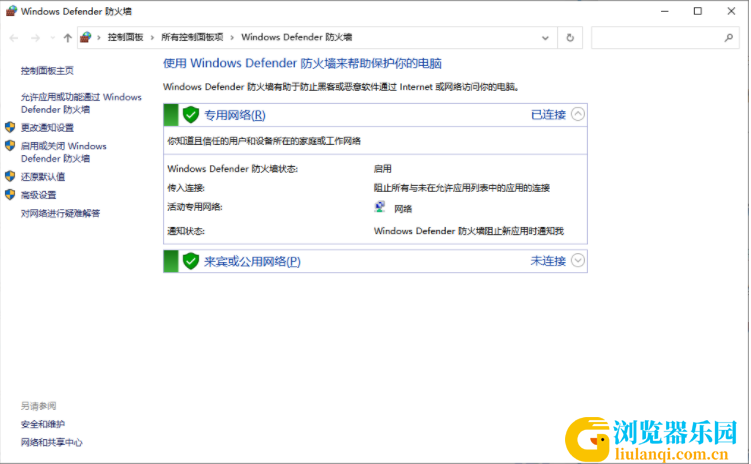751x464 pixels.
Task: Click 专用网络(R) section header
Action: 235,115
